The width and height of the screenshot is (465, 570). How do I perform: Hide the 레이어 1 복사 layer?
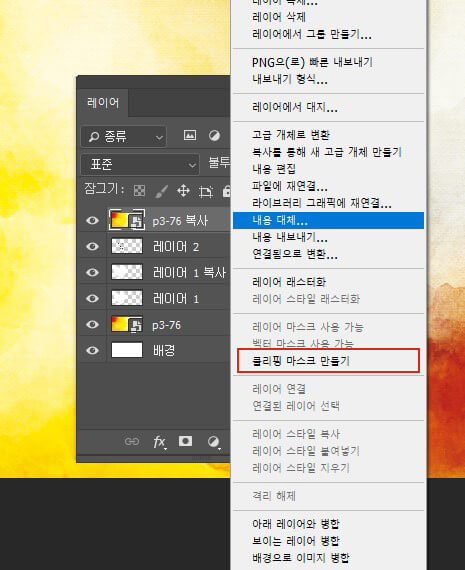[92, 272]
